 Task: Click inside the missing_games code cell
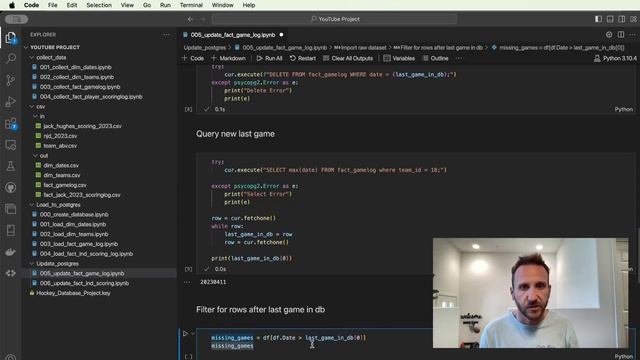(314, 342)
